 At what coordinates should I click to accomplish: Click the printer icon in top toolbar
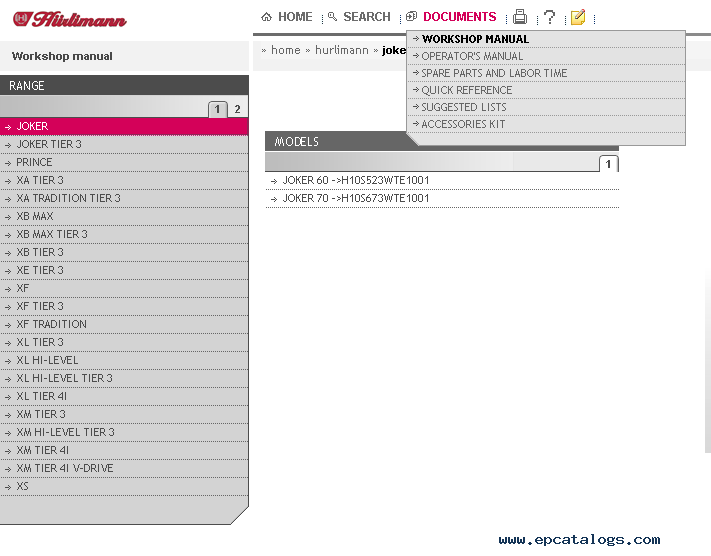point(520,17)
